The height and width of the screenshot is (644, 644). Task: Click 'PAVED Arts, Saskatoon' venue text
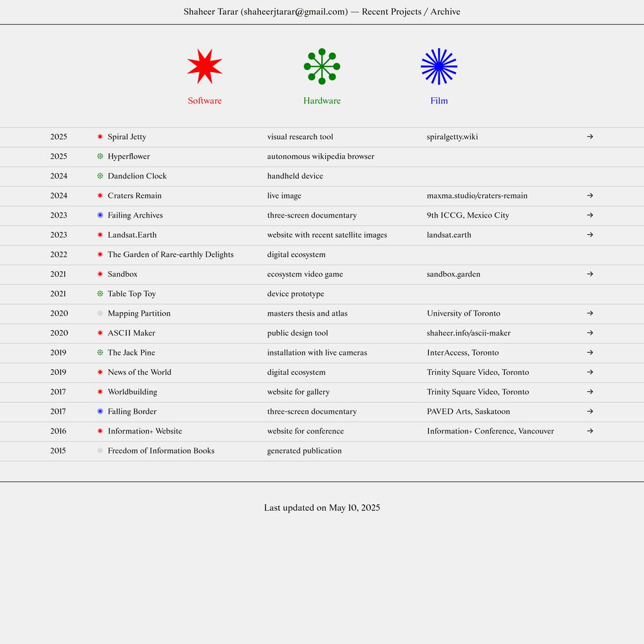pos(468,412)
